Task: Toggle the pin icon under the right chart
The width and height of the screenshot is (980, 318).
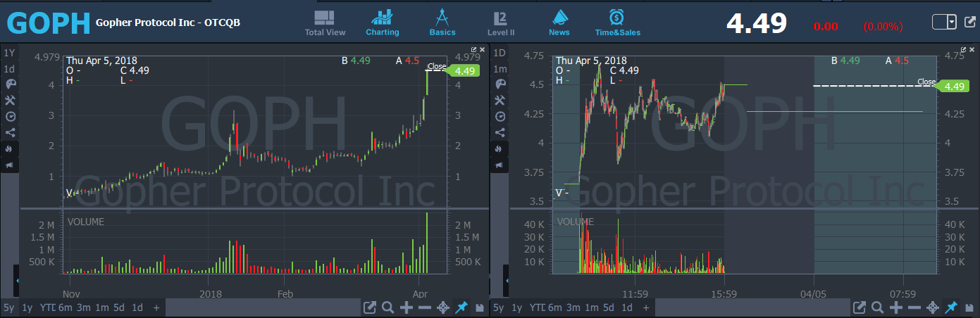Action: pyautogui.click(x=951, y=307)
